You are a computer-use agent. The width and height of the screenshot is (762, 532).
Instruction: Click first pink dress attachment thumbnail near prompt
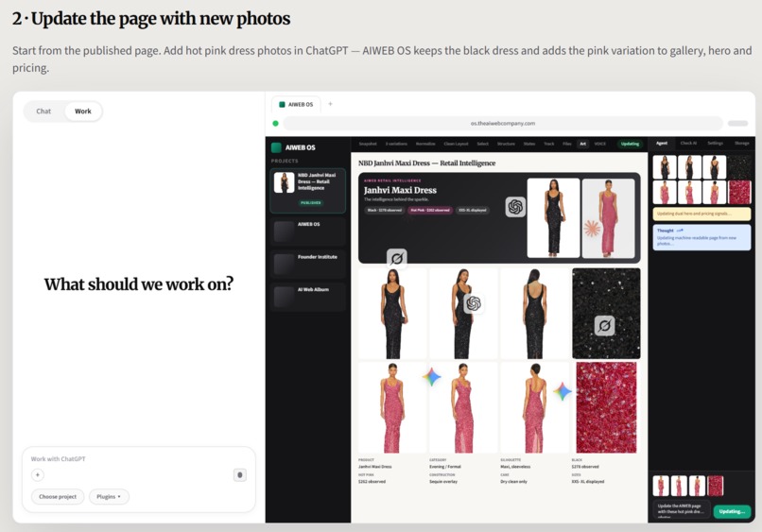point(661,486)
